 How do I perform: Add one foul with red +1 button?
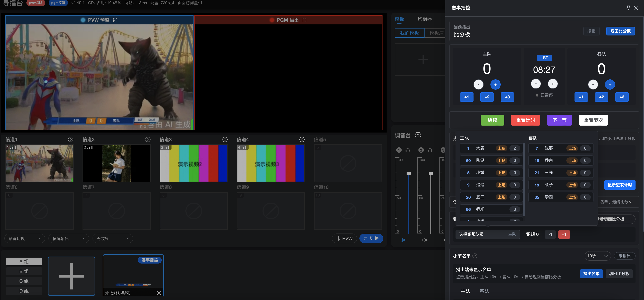coord(564,235)
